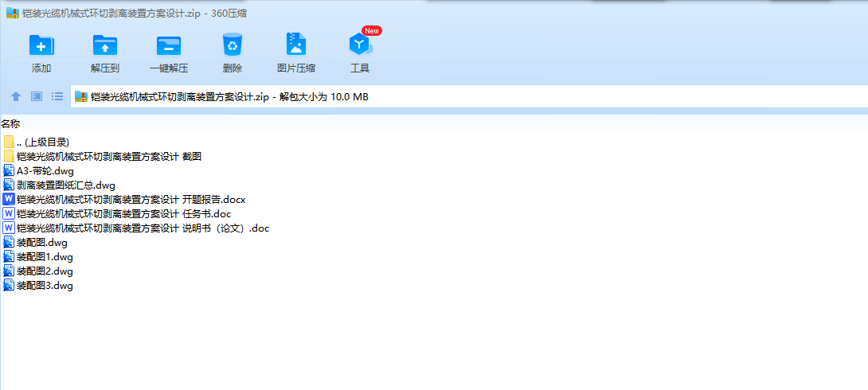Click the dwg icon of 剥离装置图纸汇总.dwg
This screenshot has width=868, height=390.
[x=9, y=185]
